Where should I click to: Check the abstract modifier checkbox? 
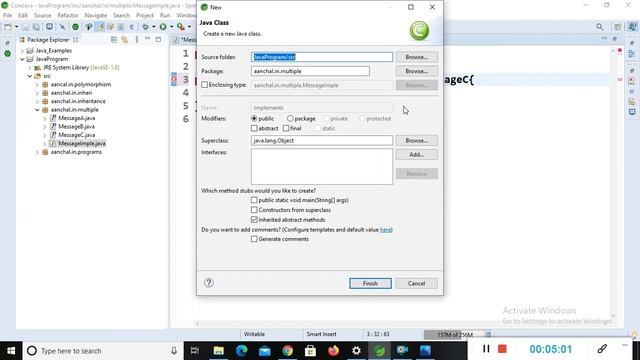pyautogui.click(x=254, y=128)
